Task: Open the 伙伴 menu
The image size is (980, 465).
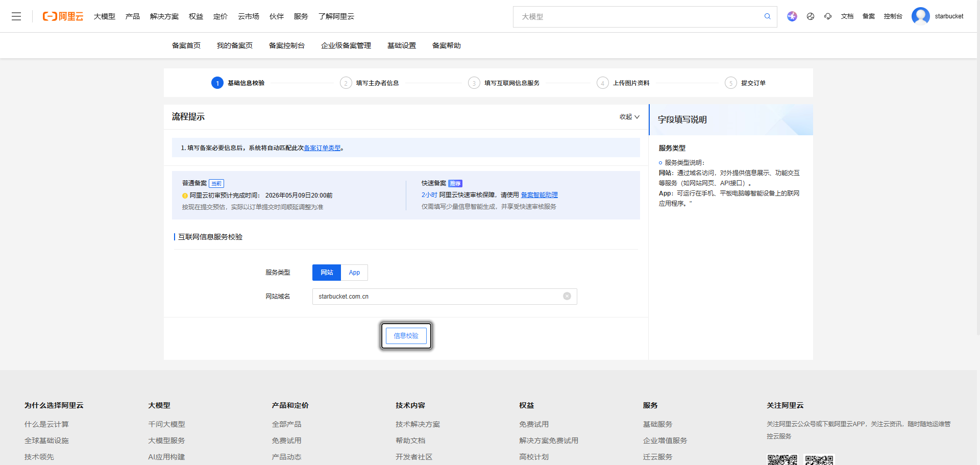Action: [x=277, y=16]
